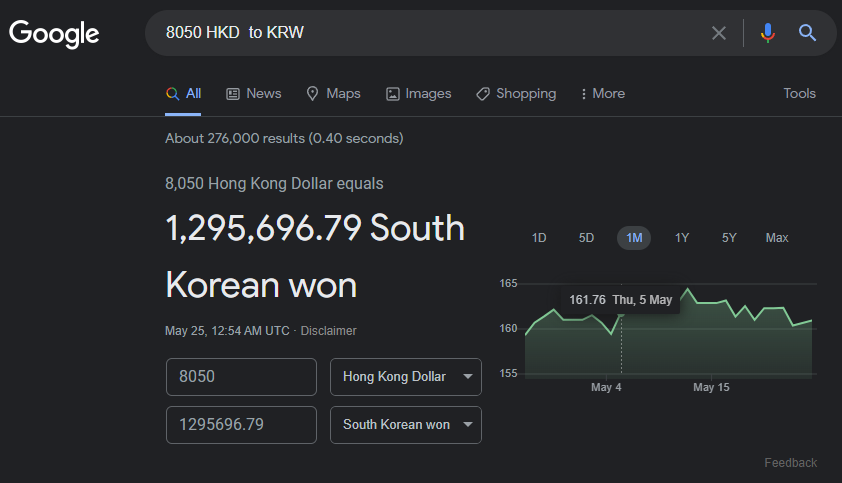Clear the search box with X icon
Image resolution: width=842 pixels, height=483 pixels.
[718, 33]
